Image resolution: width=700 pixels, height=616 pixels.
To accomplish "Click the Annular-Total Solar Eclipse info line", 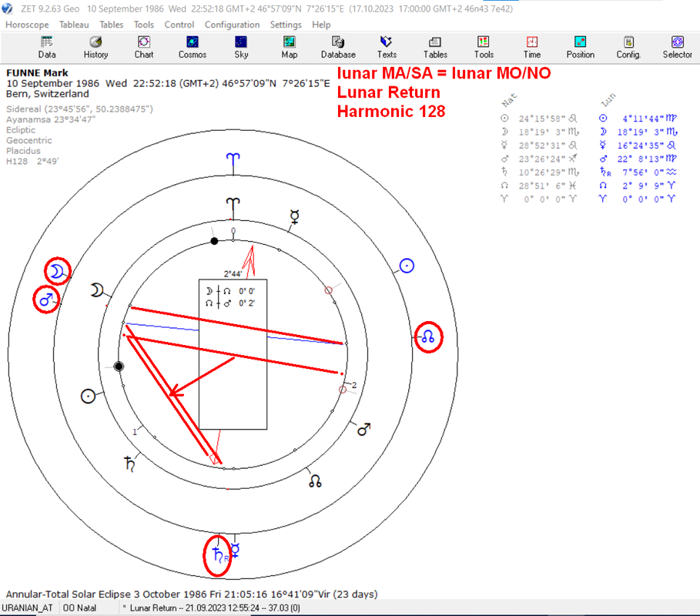I will [192, 594].
